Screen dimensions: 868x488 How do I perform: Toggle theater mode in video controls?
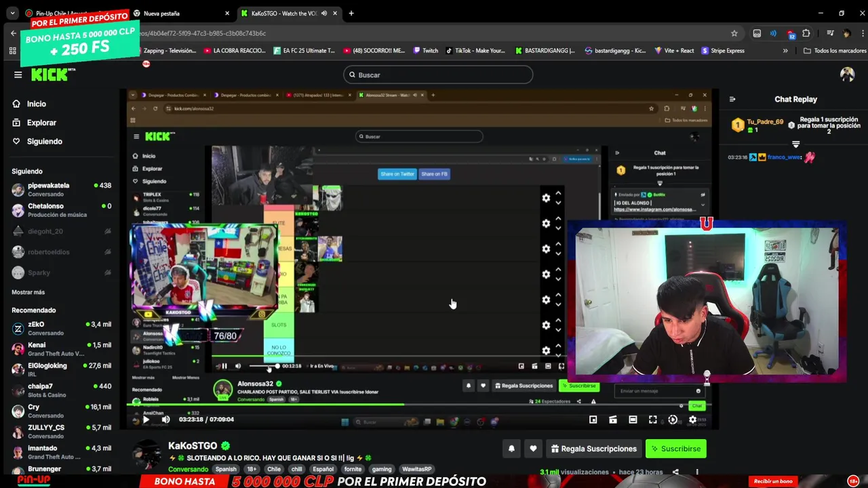point(633,420)
